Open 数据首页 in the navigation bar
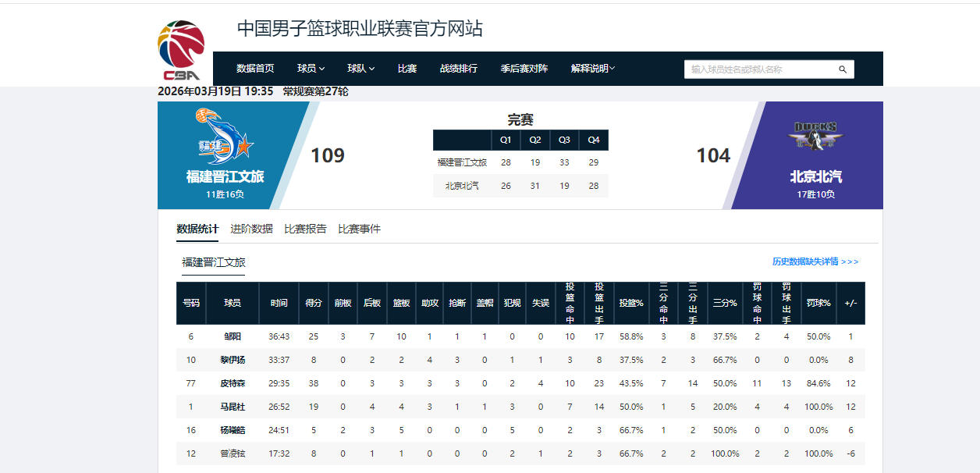The height and width of the screenshot is (473, 980). 255,69
